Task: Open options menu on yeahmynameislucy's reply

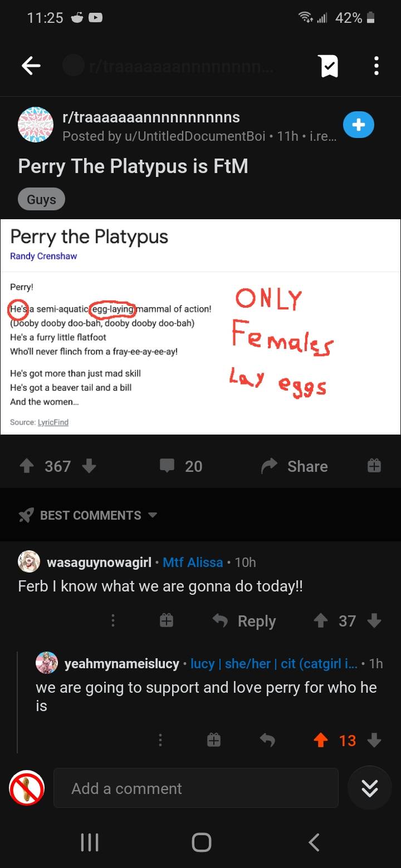Action: pyautogui.click(x=160, y=740)
